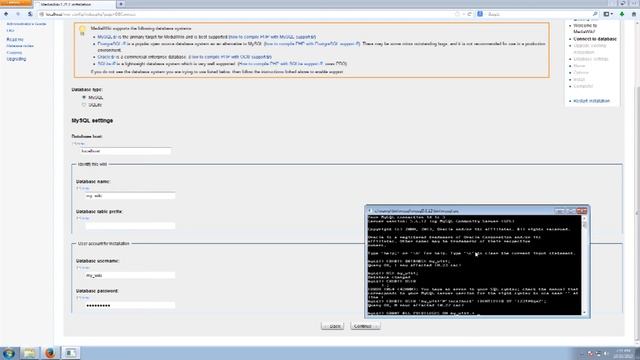The image size is (640, 360).
Task: Click inside the MySQL console text area
Action: pos(474,265)
